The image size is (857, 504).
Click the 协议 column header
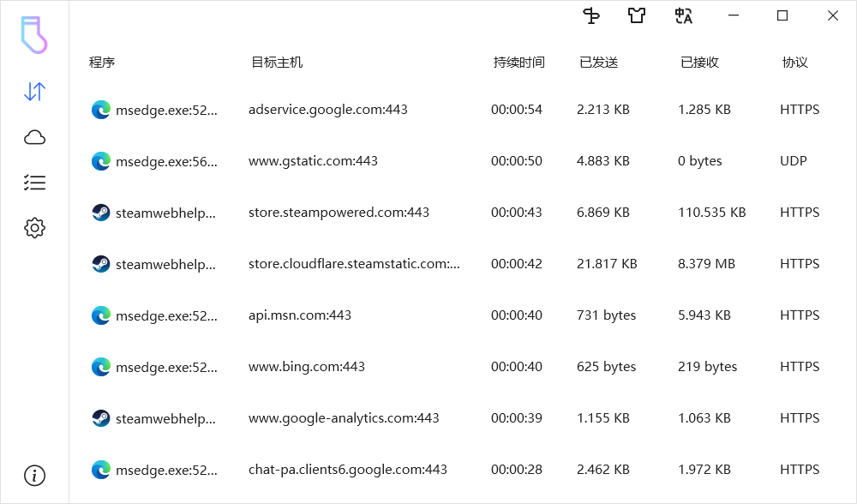(x=794, y=63)
